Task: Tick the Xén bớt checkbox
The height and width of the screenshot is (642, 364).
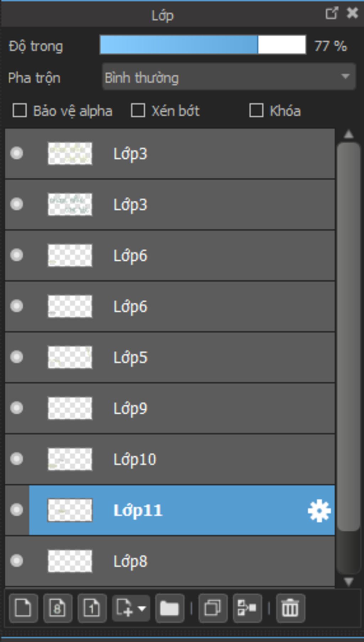Action: (x=138, y=111)
